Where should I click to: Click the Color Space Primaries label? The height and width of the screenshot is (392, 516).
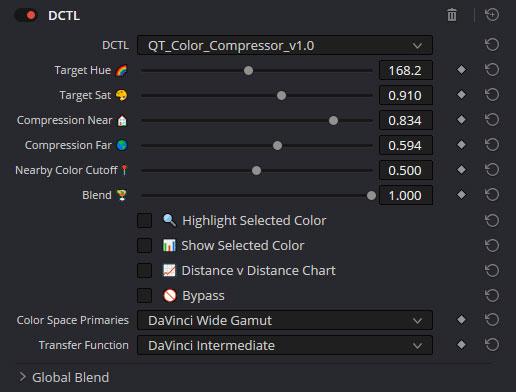73,320
